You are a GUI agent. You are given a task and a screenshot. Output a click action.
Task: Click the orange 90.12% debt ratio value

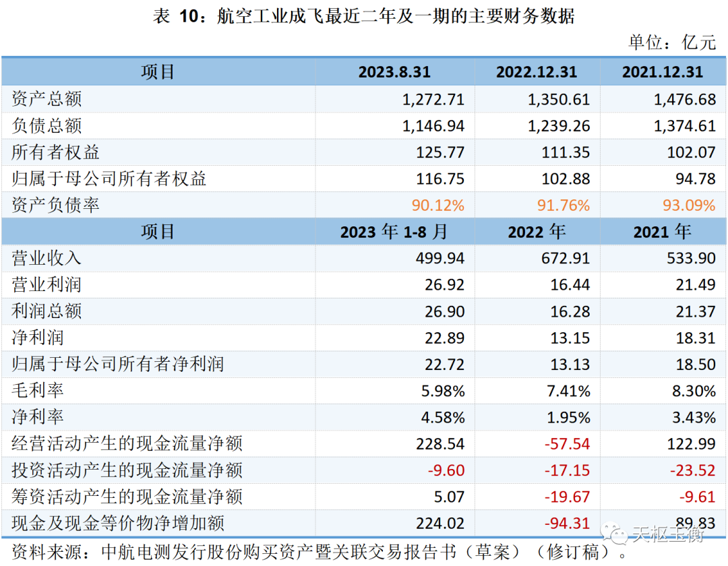437,205
